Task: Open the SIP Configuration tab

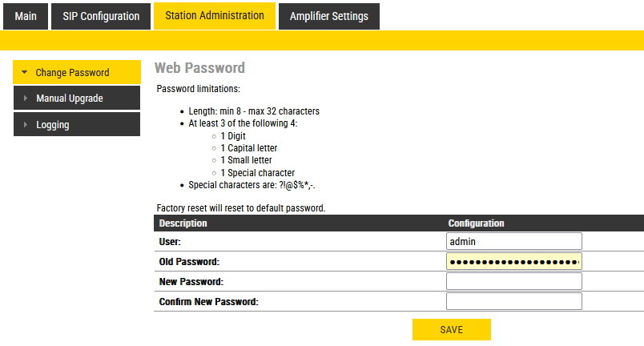Action: coord(101,16)
